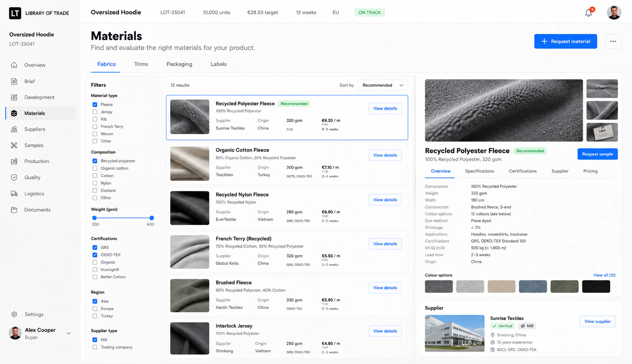The height and width of the screenshot is (364, 632).
Task: Click the certificate icon by BSCI, GRS, OEKO-TEX
Action: pos(493,349)
